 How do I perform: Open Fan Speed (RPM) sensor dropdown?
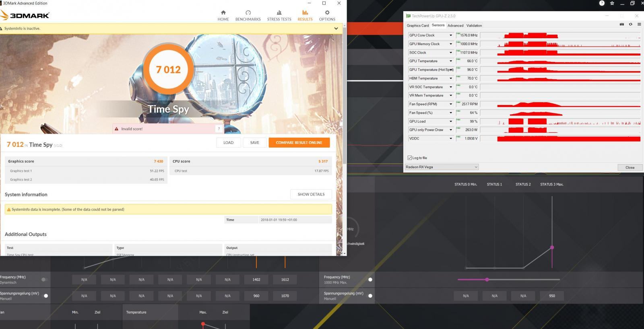tap(451, 104)
